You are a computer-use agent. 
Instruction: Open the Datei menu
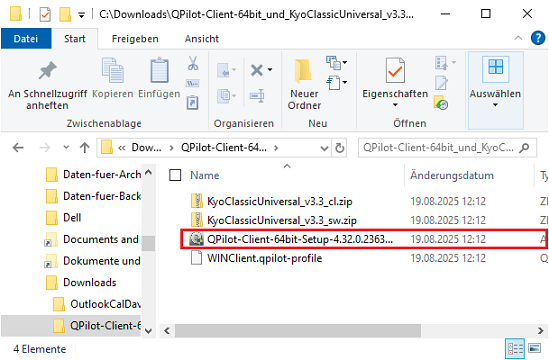[x=26, y=39]
